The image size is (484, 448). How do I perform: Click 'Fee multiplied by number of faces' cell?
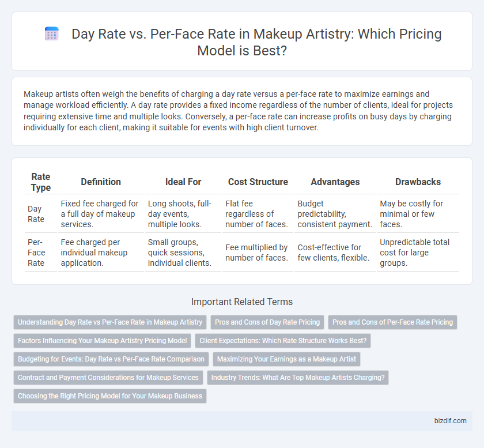coord(256,253)
